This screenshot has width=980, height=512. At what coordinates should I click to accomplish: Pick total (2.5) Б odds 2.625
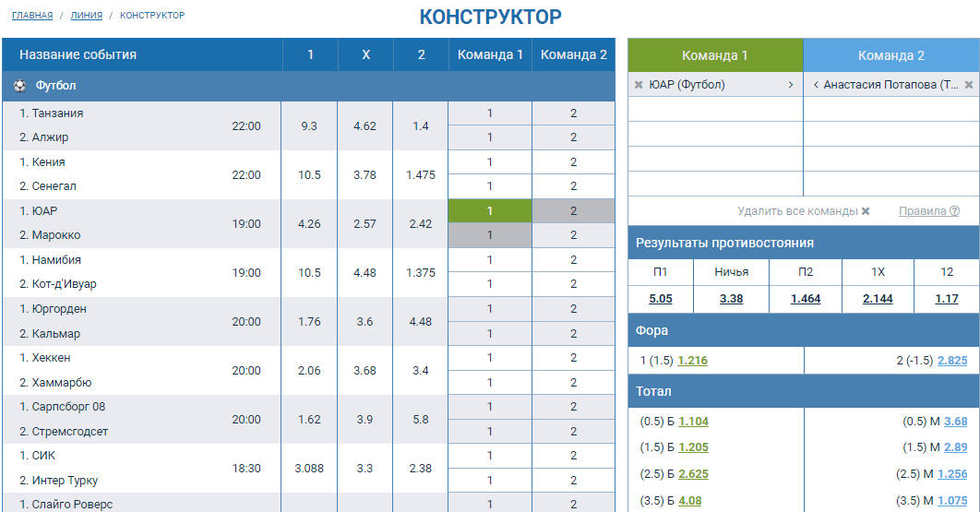tap(694, 474)
